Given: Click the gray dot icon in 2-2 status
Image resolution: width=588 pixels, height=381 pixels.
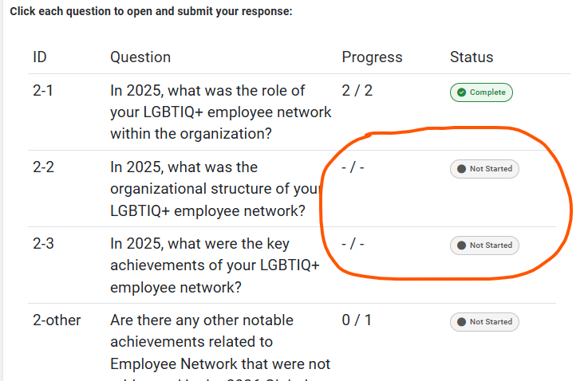Looking at the screenshot, I should click(x=460, y=169).
